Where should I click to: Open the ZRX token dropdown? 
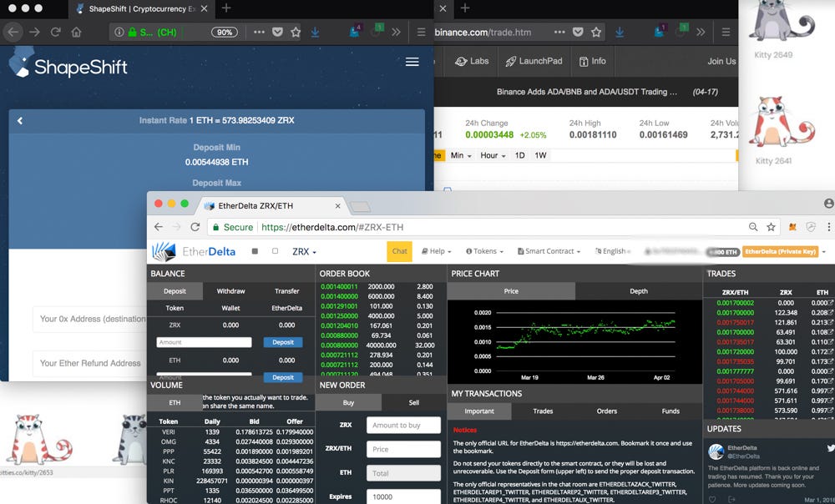[304, 252]
